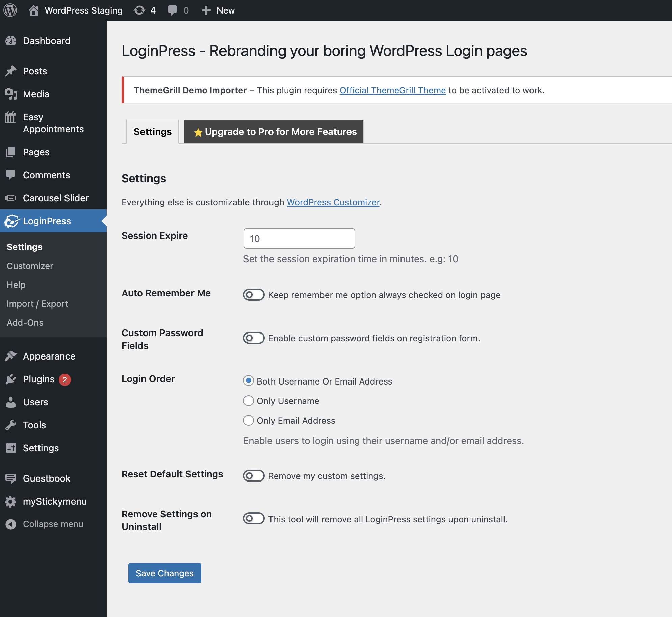Screen dimensions: 672x617
Task: Open the Easy Appointments menu
Action: coord(53,123)
